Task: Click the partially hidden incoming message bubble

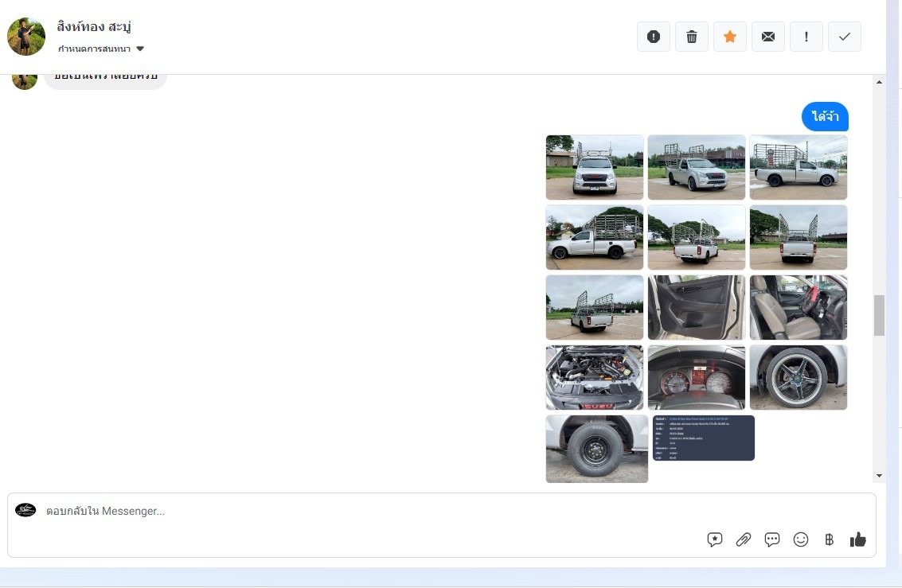Action: [105, 82]
